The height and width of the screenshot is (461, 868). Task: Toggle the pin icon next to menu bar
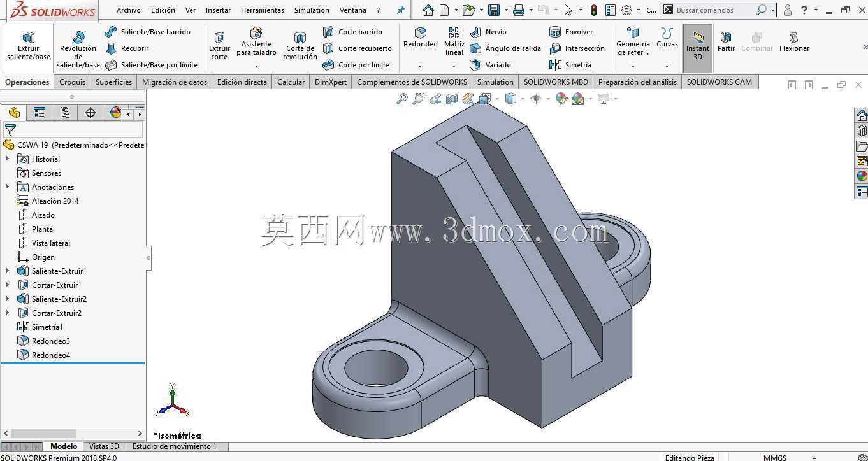[401, 10]
